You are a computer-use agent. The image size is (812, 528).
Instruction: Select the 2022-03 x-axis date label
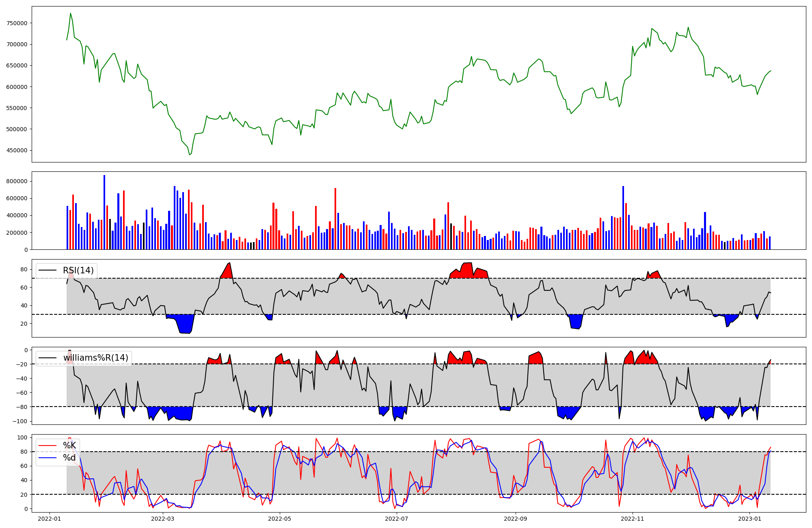pyautogui.click(x=163, y=519)
